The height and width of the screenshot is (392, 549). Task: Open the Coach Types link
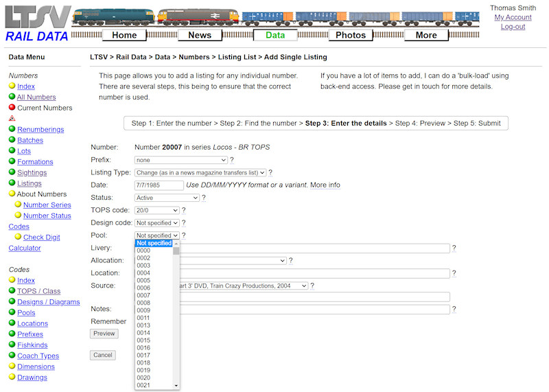[38, 356]
